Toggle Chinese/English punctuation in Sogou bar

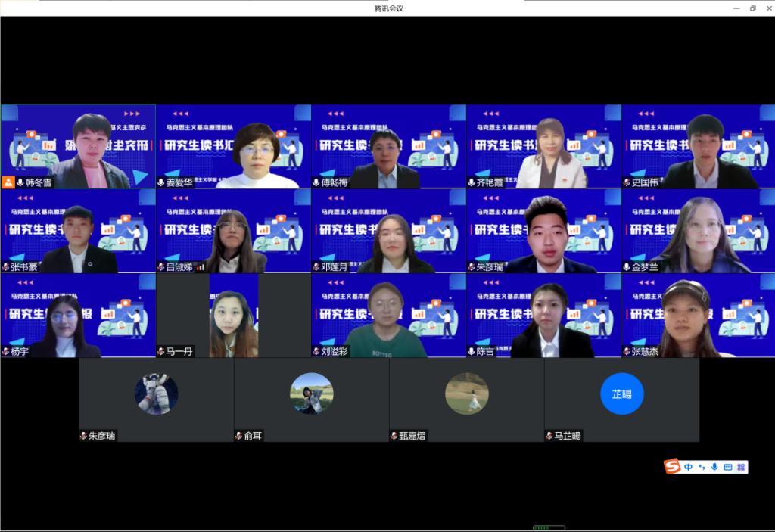(702, 467)
